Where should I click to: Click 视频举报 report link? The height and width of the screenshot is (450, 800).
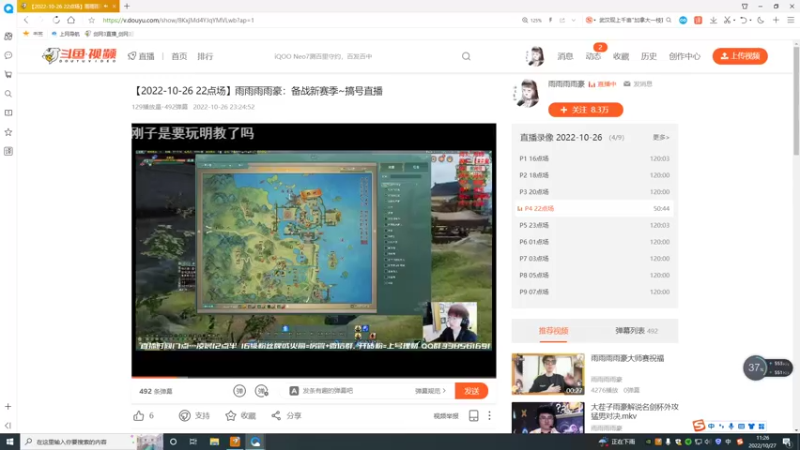point(446,416)
